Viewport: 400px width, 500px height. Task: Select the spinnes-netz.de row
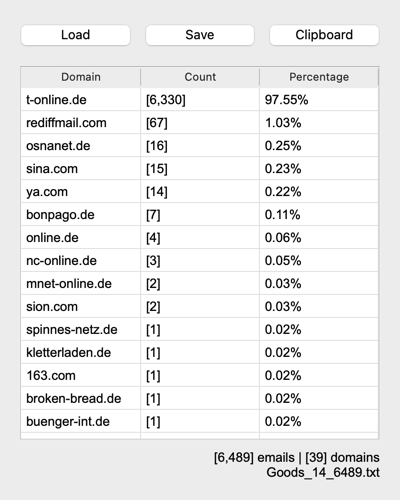pyautogui.click(x=200, y=330)
